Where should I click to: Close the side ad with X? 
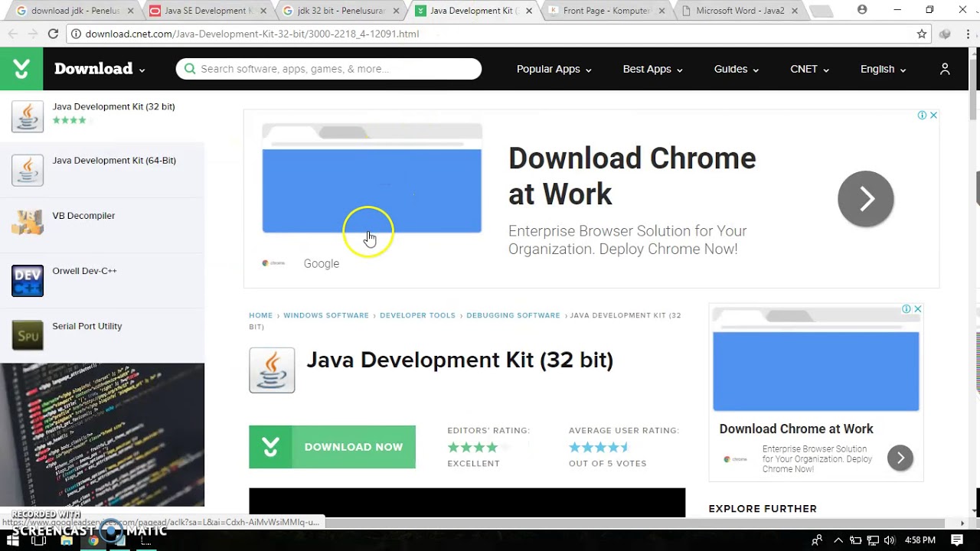[x=917, y=309]
